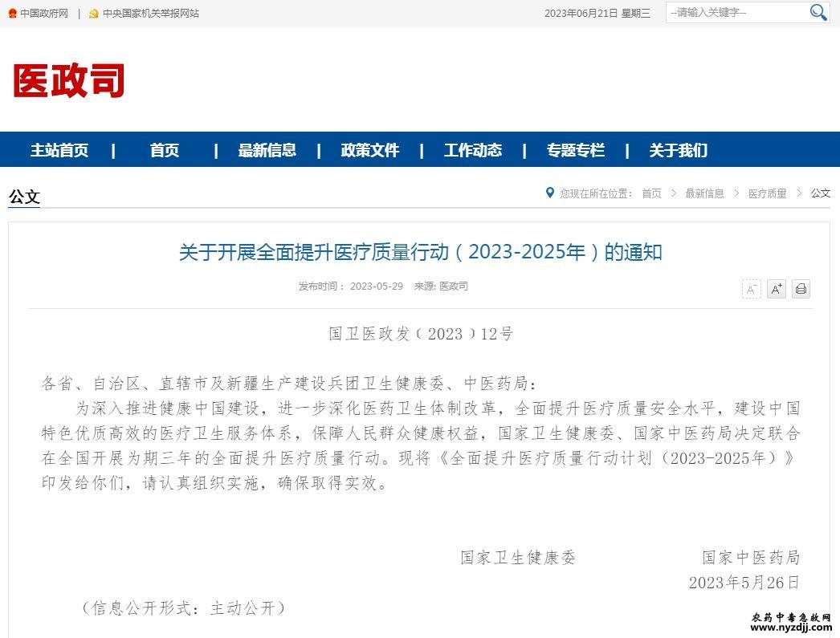
Task: Click 医疗质量 in the breadcrumb
Action: [x=767, y=193]
